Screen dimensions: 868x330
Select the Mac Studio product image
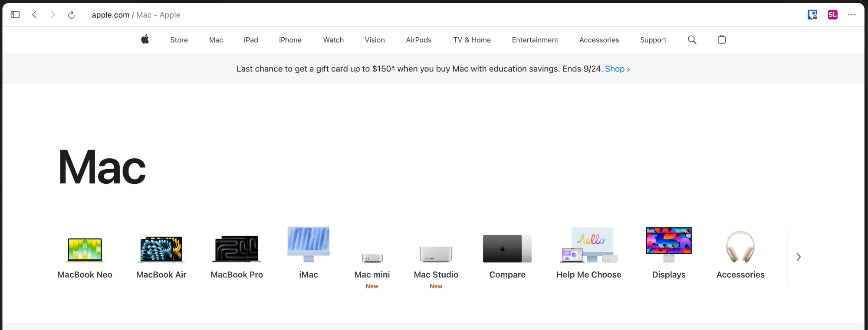click(436, 254)
